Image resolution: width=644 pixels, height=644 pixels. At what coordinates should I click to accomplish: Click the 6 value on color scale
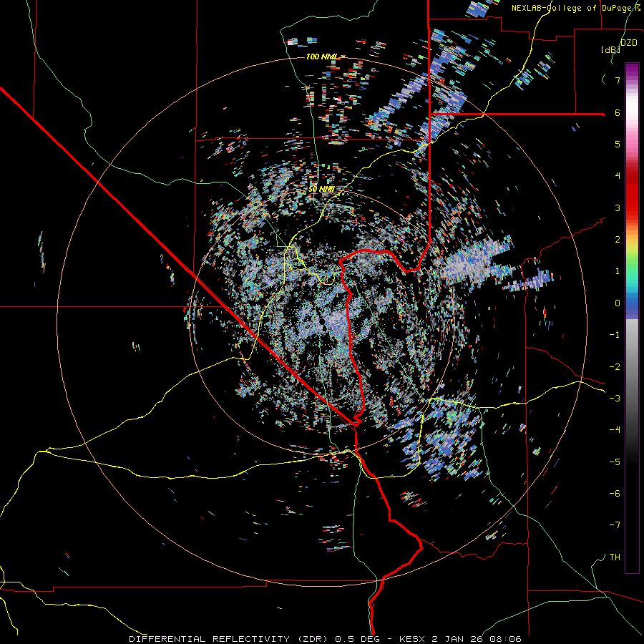(618, 112)
